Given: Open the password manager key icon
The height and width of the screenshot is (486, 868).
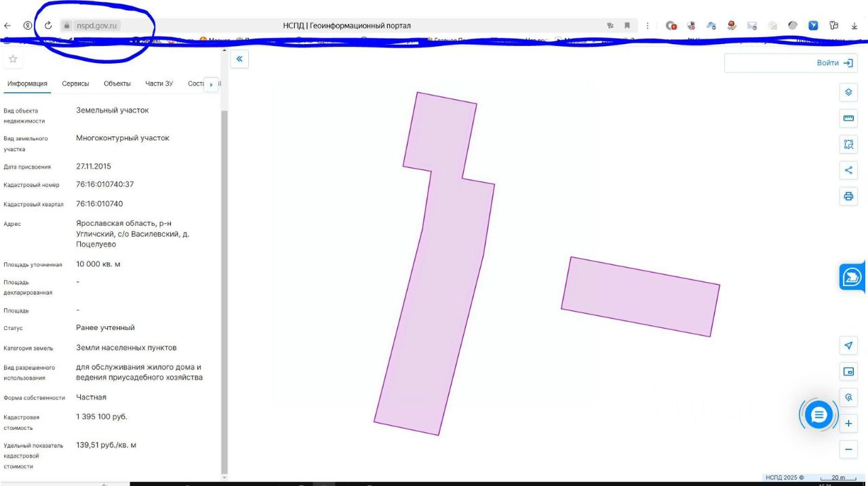Looking at the screenshot, I should coord(834,26).
